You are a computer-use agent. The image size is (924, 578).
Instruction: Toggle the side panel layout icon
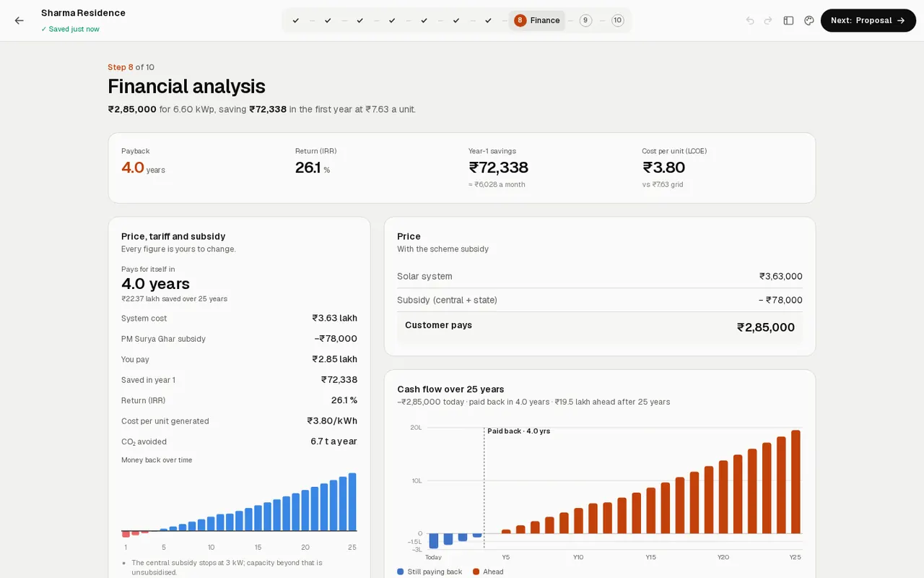point(788,20)
